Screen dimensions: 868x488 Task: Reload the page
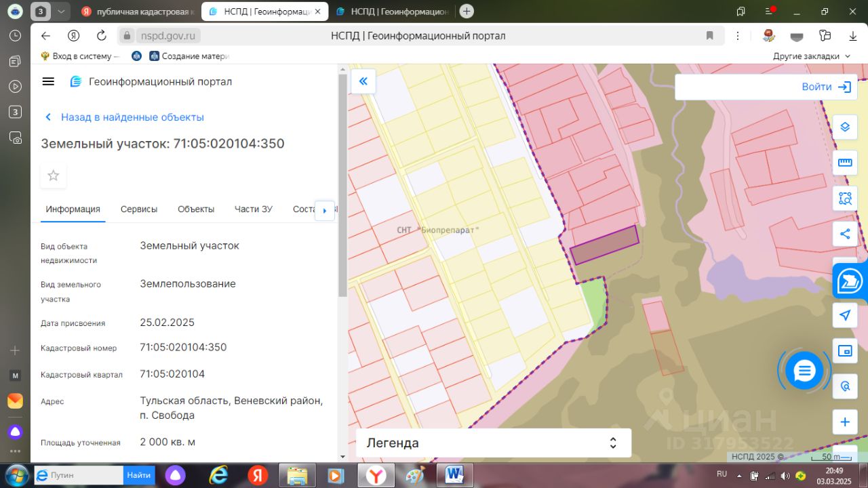tap(102, 36)
